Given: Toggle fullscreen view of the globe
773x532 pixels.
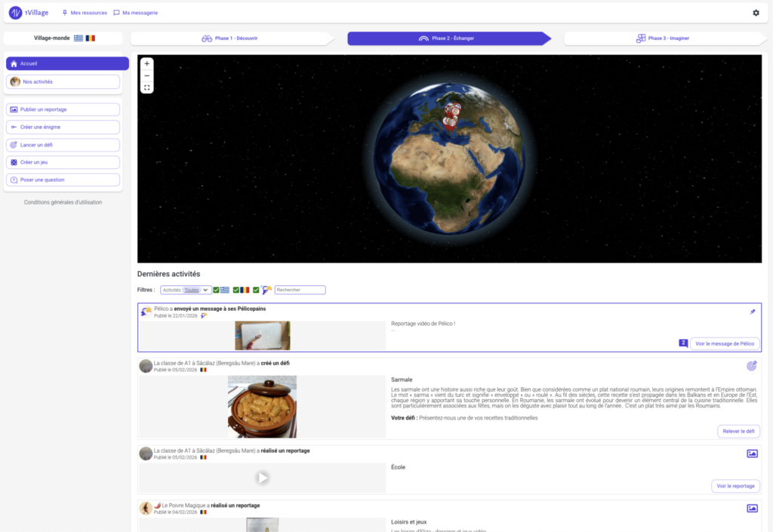Looking at the screenshot, I should coord(146,88).
